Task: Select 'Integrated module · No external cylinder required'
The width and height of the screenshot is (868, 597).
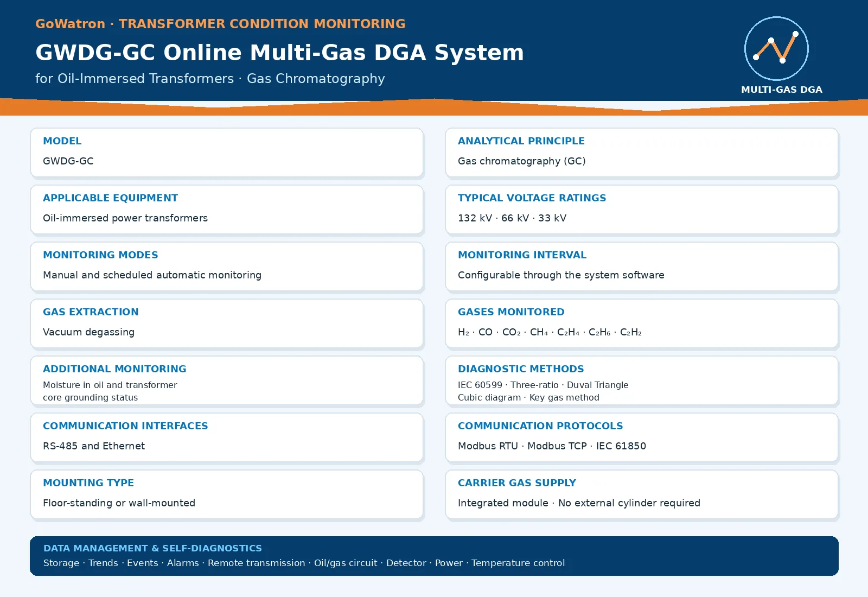Action: click(579, 503)
